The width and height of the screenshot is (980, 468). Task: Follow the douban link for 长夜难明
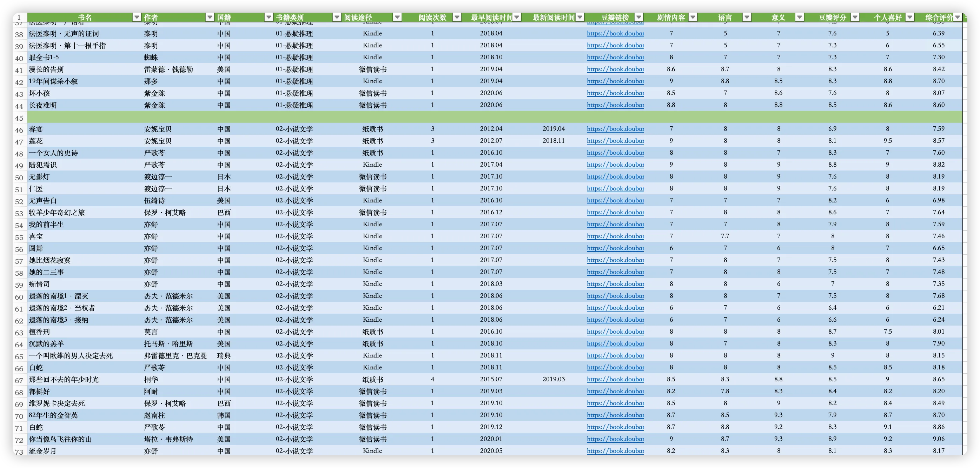click(x=615, y=105)
